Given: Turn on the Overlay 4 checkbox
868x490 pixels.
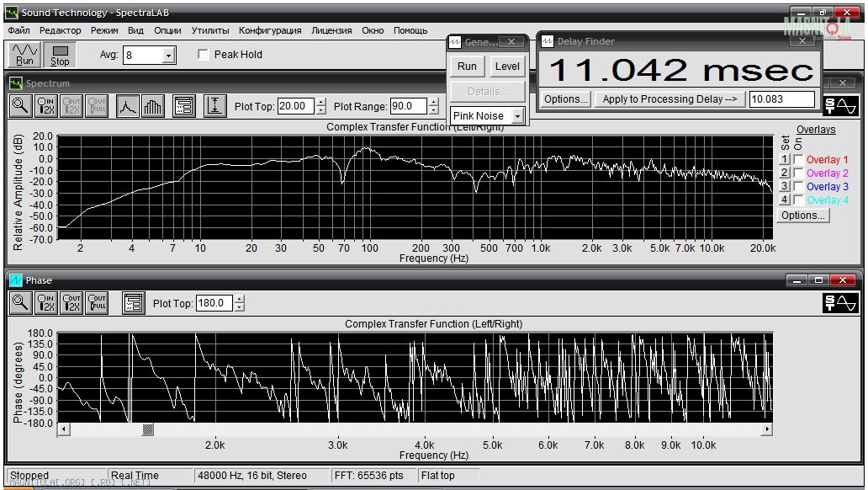Looking at the screenshot, I should 799,200.
